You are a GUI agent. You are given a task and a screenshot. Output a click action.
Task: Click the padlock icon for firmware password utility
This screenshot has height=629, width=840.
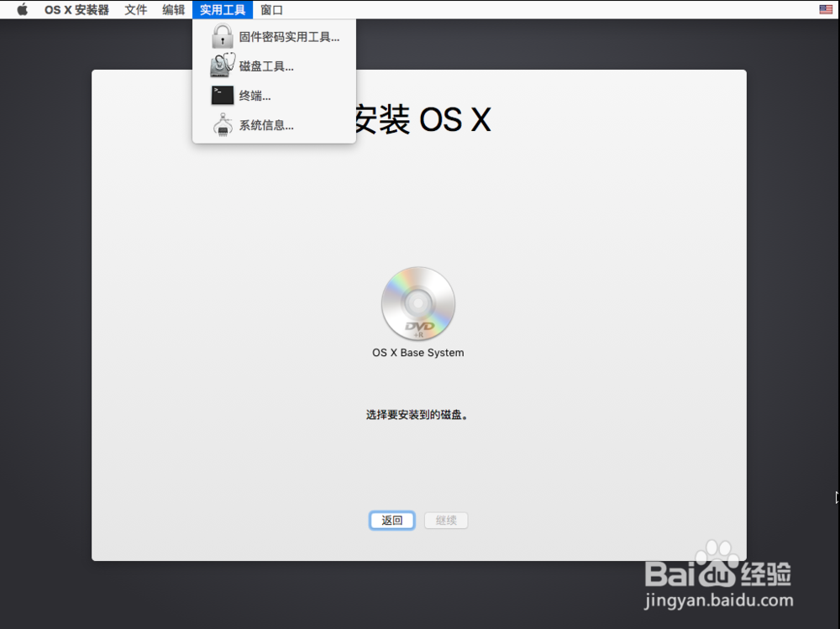(223, 36)
